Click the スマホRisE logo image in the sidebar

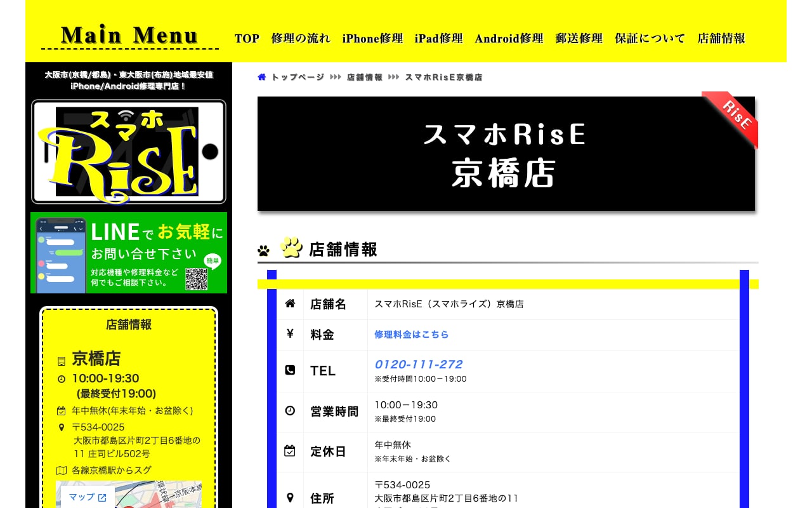tap(129, 152)
